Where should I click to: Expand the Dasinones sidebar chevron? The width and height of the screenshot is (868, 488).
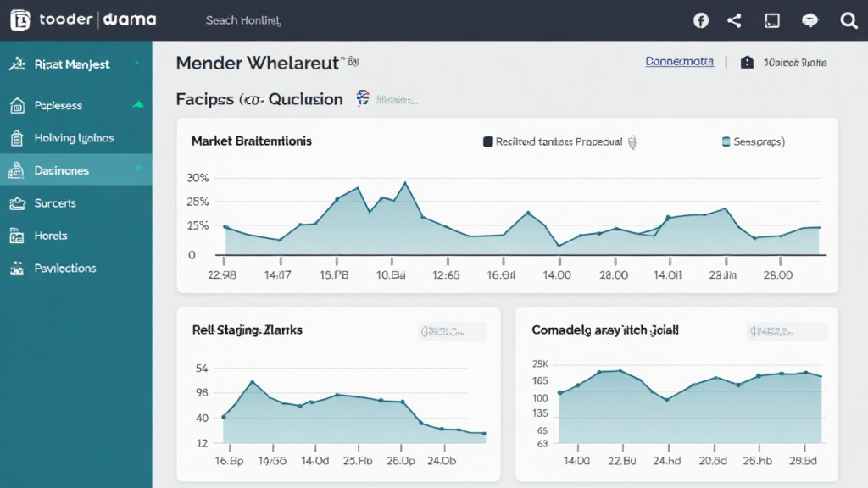138,169
